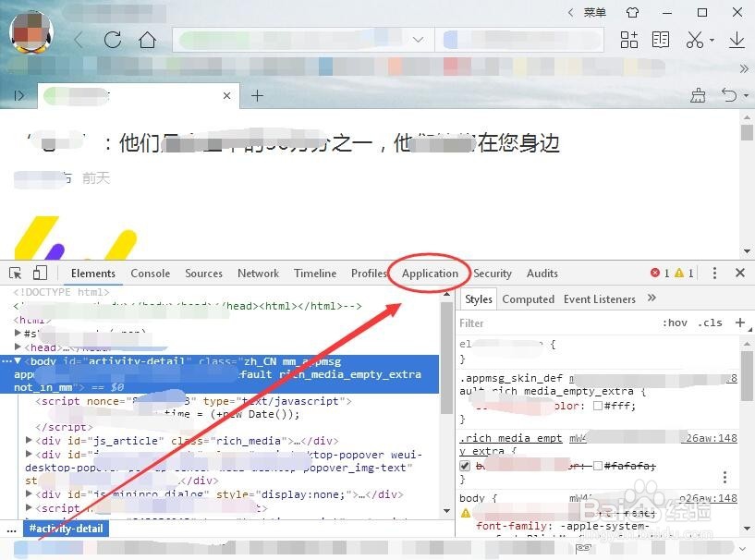Close the DevTools panel
Screen dimensions: 755x560
pyautogui.click(x=740, y=273)
